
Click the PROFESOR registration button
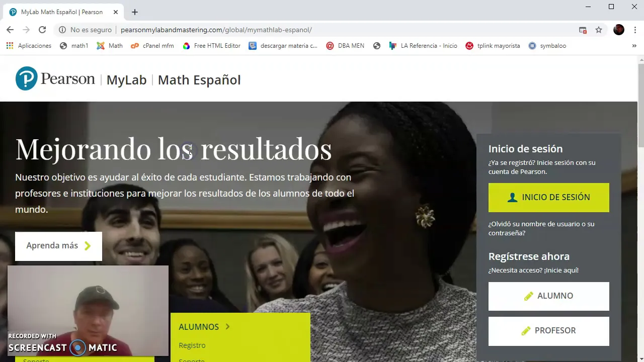[x=548, y=331]
